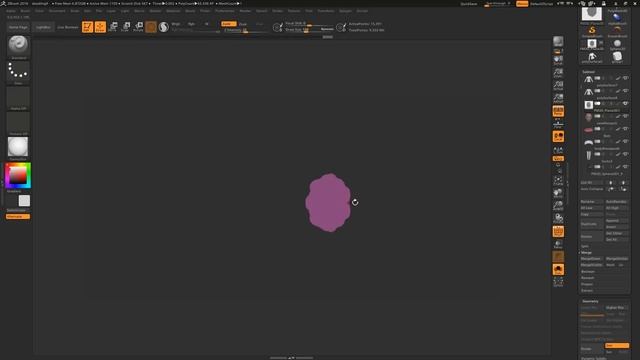Toggle Local symmetry mode

558,136
